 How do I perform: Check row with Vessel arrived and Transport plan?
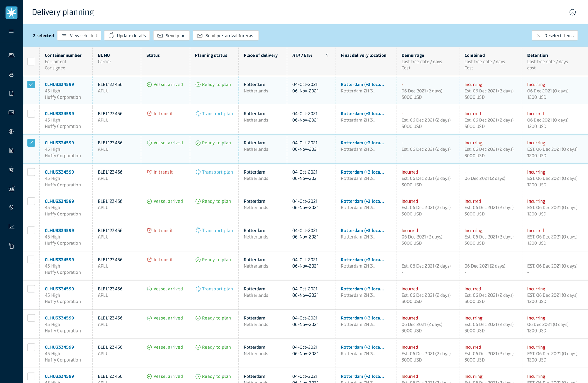(31, 289)
